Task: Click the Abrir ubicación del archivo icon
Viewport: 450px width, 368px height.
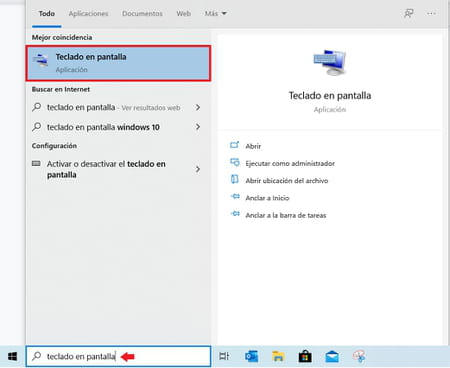Action: pos(235,180)
